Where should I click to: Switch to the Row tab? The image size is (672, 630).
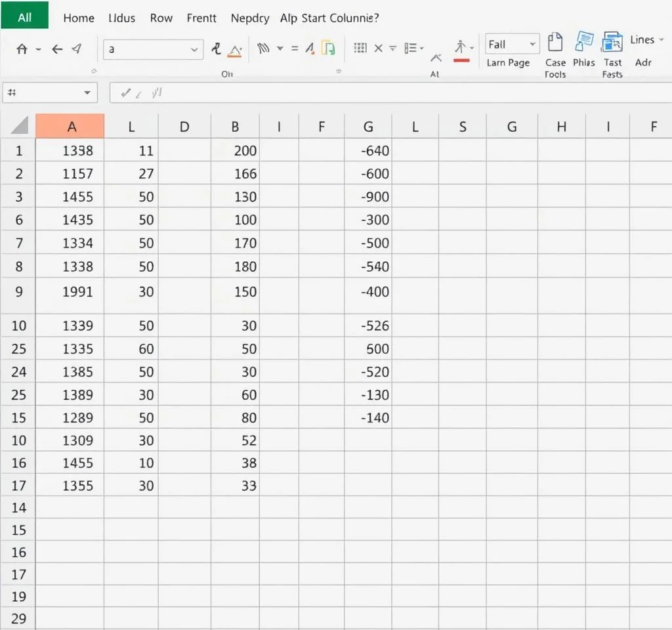tap(161, 18)
